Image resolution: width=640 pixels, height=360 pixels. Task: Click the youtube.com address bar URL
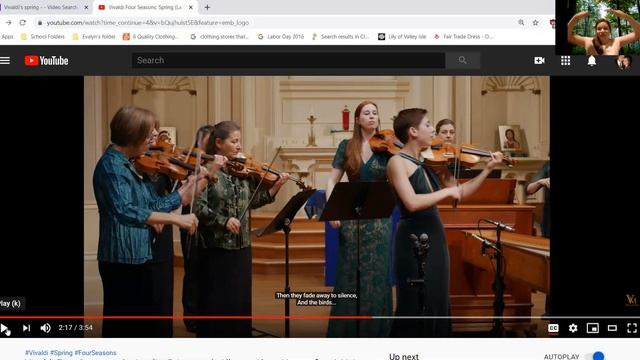coord(148,23)
